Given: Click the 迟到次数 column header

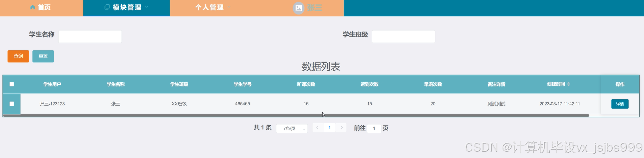Looking at the screenshot, I should (369, 84).
